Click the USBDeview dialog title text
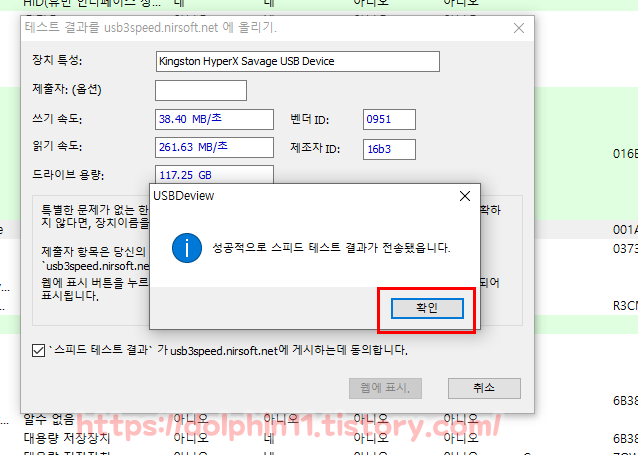 184,196
